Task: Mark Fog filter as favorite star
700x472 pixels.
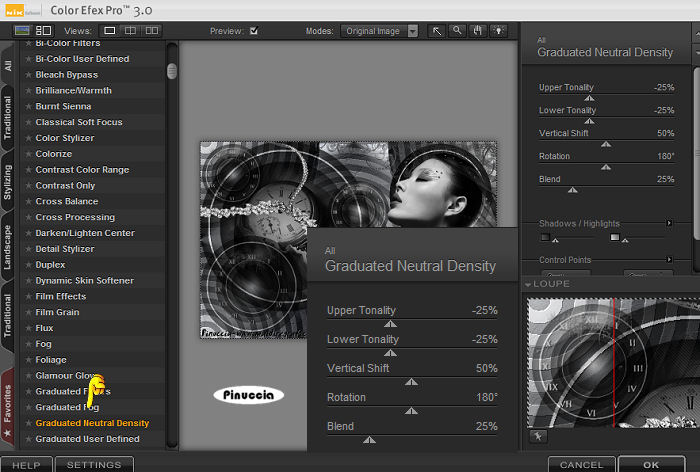Action: [x=28, y=344]
